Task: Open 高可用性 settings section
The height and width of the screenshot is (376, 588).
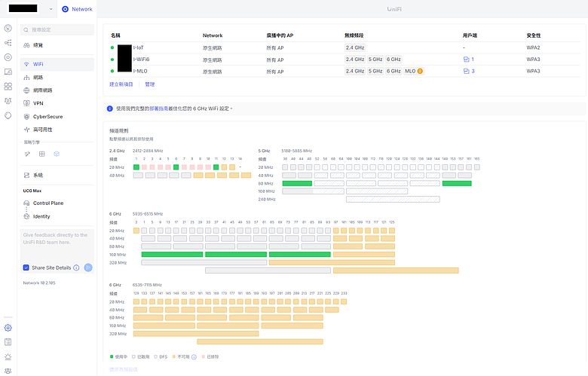Action: (x=57, y=130)
